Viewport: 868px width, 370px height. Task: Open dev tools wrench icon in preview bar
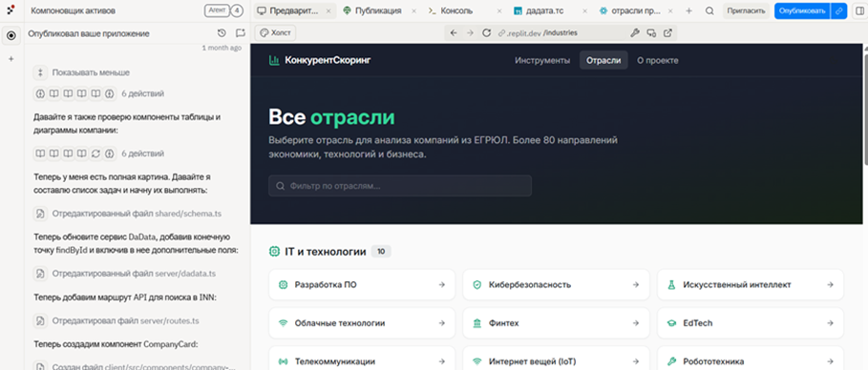[x=635, y=32]
